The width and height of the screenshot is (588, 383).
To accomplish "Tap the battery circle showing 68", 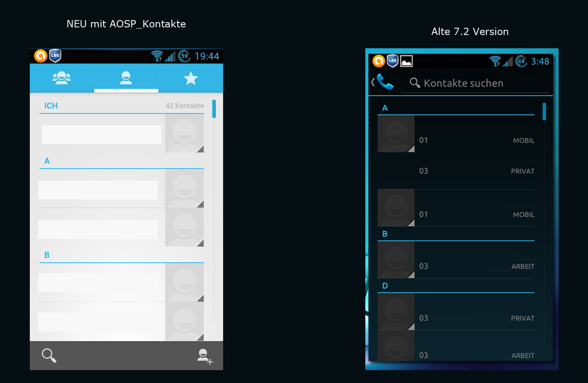I will pos(521,61).
